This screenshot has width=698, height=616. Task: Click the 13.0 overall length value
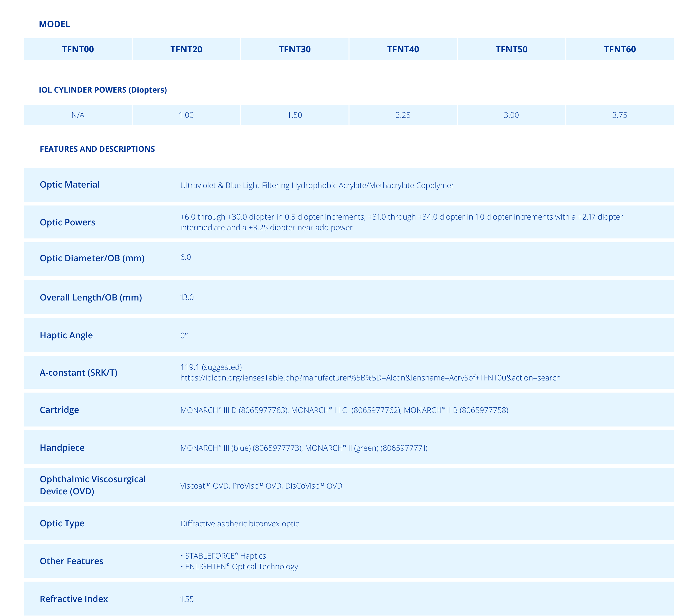[187, 297]
